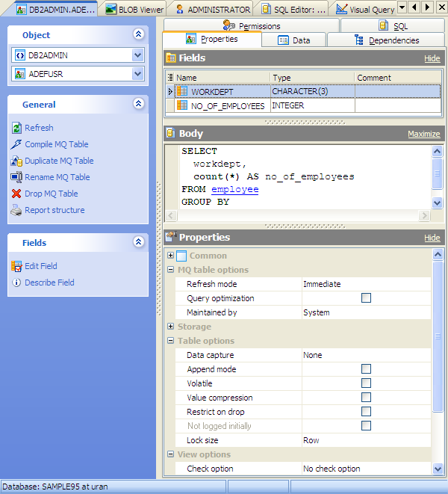Open the ADEFUSR object dropdown
The height and width of the screenshot is (494, 448).
137,74
